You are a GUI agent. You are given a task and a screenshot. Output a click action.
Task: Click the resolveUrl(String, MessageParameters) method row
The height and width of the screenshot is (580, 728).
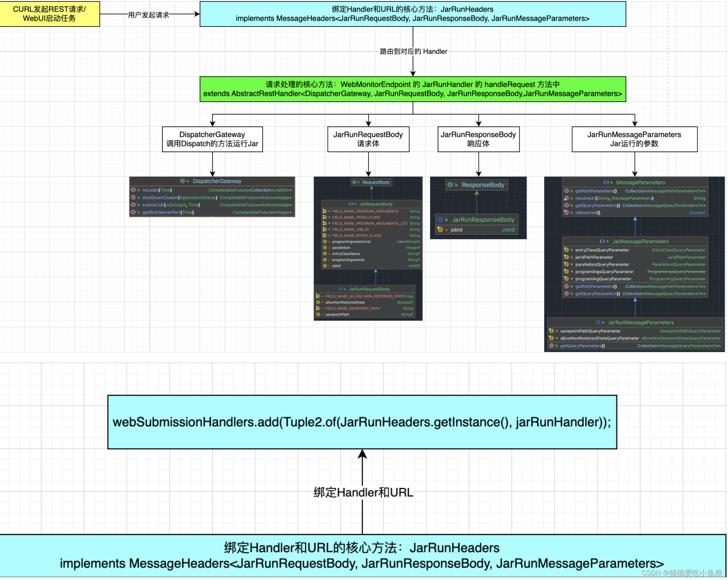[x=635, y=199]
